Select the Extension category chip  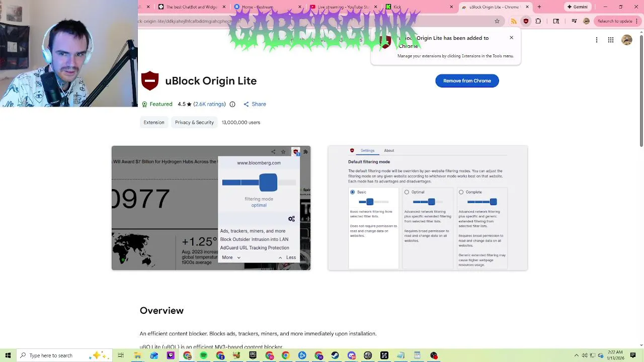pyautogui.click(x=154, y=122)
